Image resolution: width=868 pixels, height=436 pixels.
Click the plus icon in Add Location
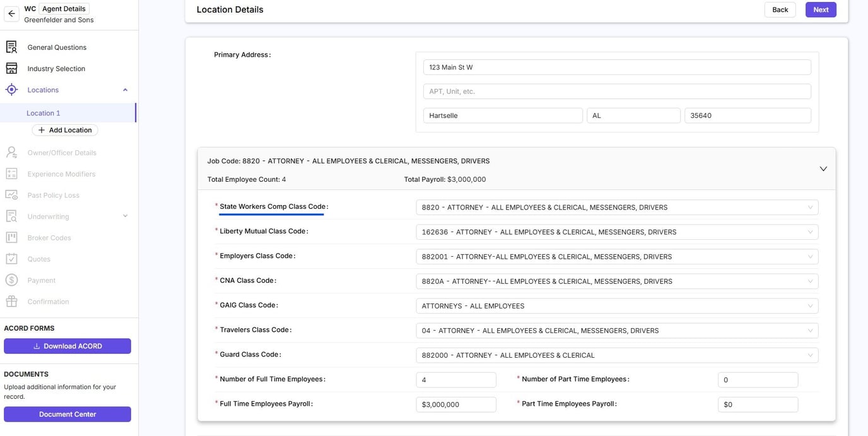(x=42, y=130)
